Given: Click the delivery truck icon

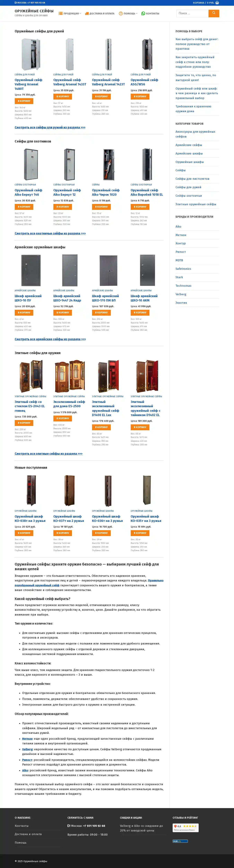Looking at the screenshot, I should pyautogui.click(x=87, y=14).
